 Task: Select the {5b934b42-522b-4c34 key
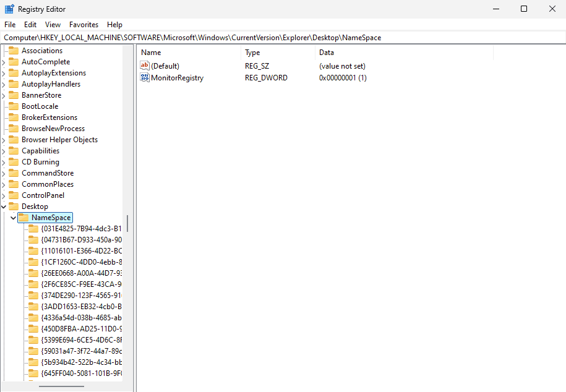click(82, 362)
